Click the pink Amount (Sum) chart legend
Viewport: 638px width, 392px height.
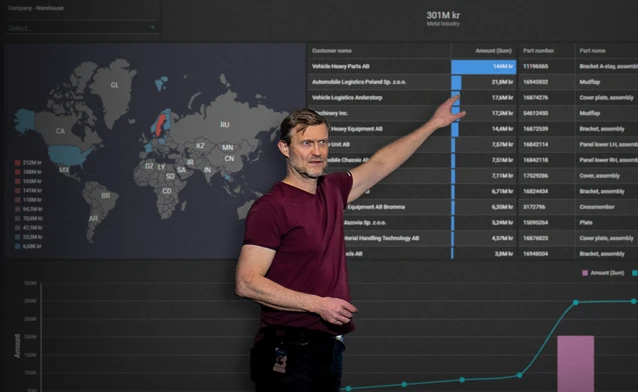[x=603, y=273]
